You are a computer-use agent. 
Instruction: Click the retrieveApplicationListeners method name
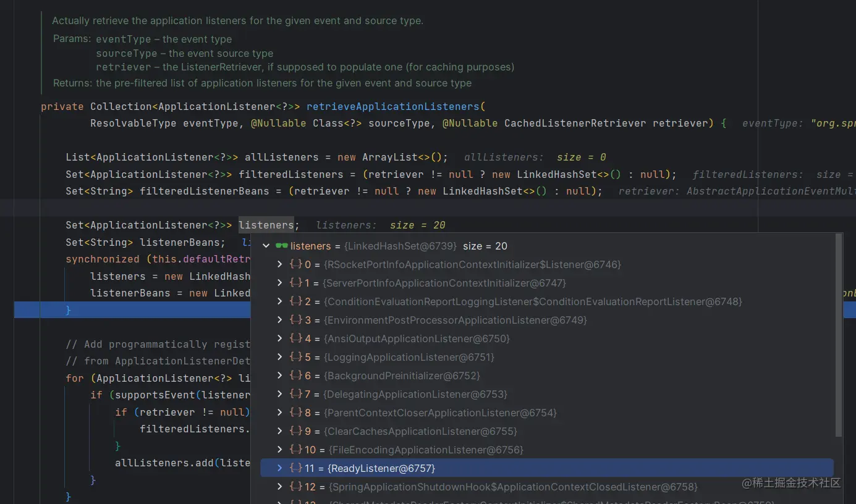click(x=392, y=106)
